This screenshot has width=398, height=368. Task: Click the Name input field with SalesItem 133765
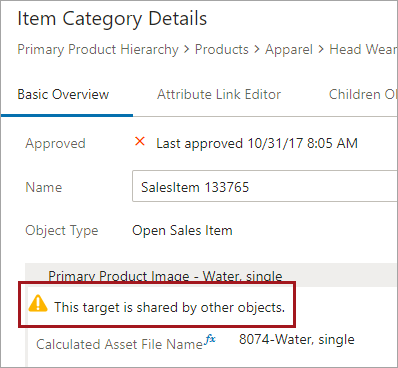click(265, 186)
